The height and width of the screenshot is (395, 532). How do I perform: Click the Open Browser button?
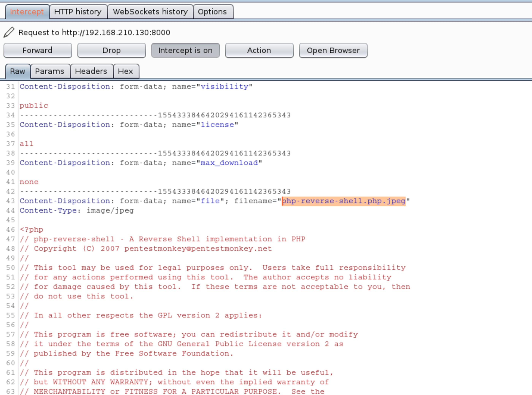point(333,51)
